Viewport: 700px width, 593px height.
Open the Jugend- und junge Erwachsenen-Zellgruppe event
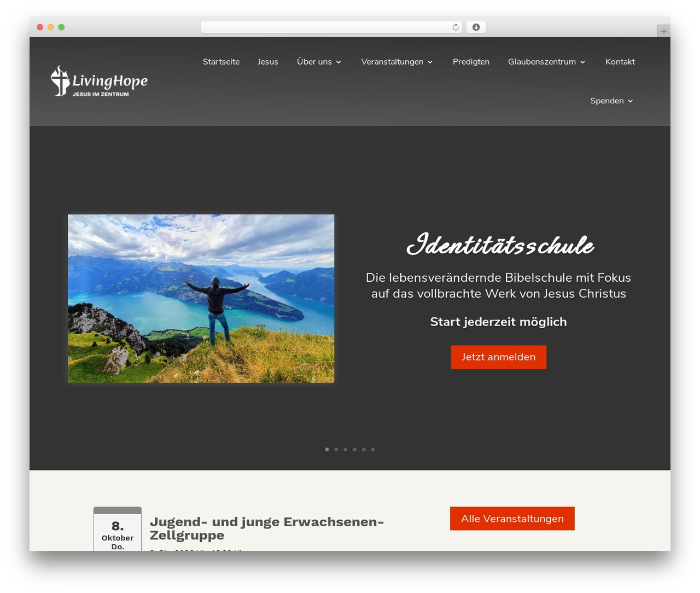(x=267, y=528)
